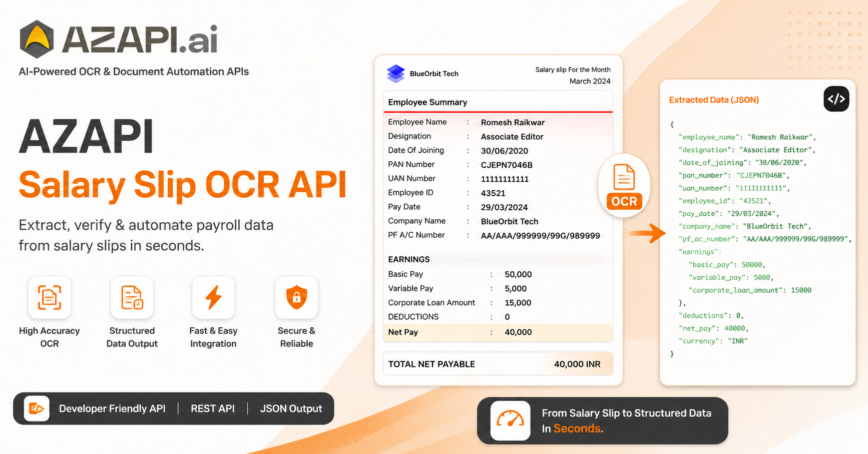Select the round OCR document badge

(x=624, y=186)
